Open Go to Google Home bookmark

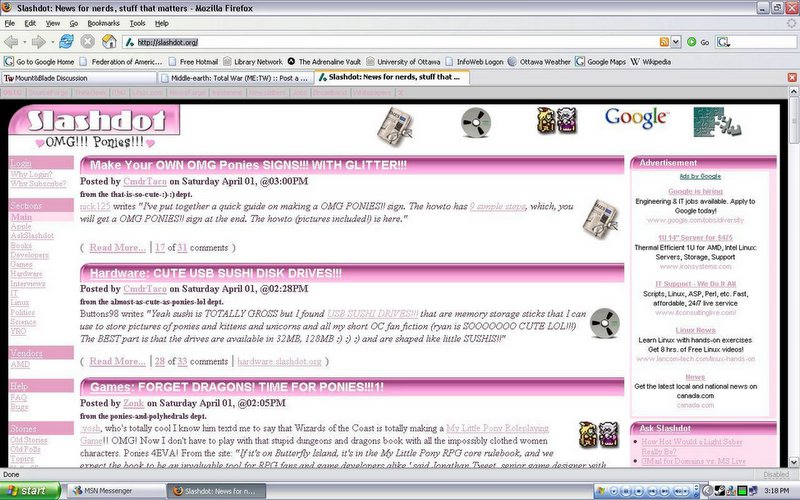[40, 62]
